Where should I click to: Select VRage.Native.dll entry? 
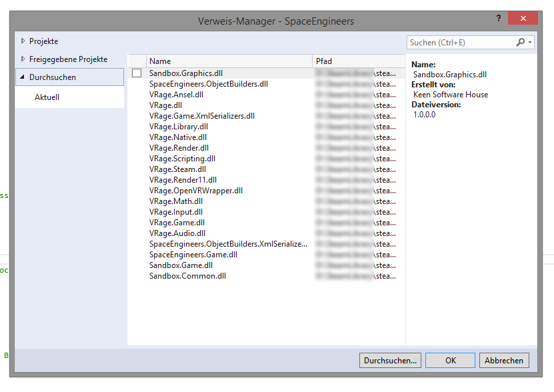pos(267,137)
